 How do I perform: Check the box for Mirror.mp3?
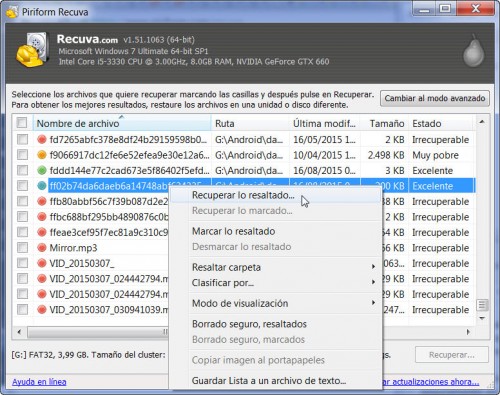(x=22, y=248)
